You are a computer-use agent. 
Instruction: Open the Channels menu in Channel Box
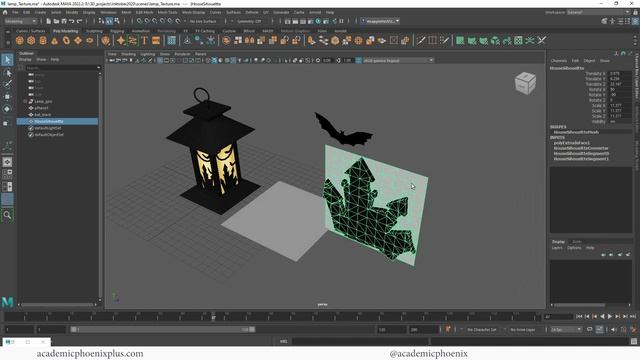coord(559,60)
